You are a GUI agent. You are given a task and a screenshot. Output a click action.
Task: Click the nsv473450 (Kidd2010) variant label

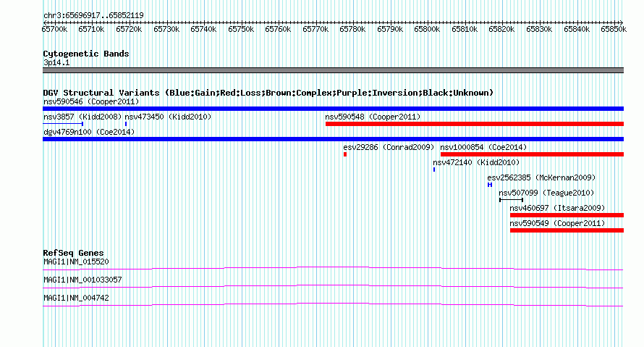[168, 117]
